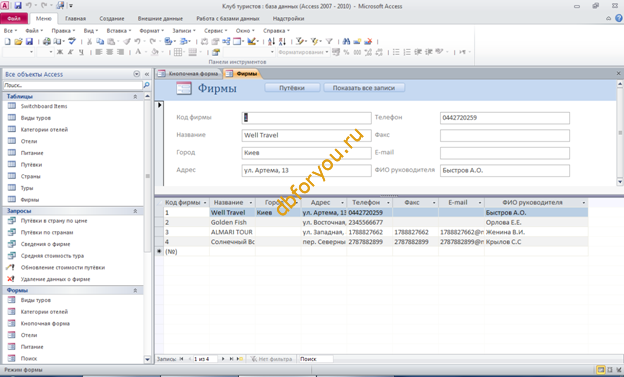Click the Relationships diagram icon
Screen dimensions: 624x377
tap(226, 41)
